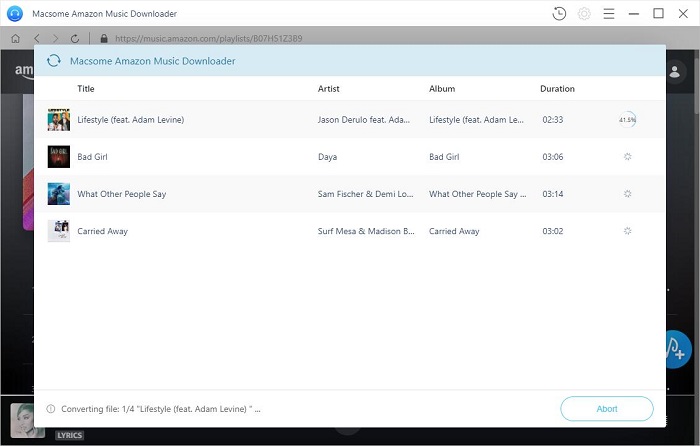Click the Album column header
This screenshot has width=700, height=446.
442,88
